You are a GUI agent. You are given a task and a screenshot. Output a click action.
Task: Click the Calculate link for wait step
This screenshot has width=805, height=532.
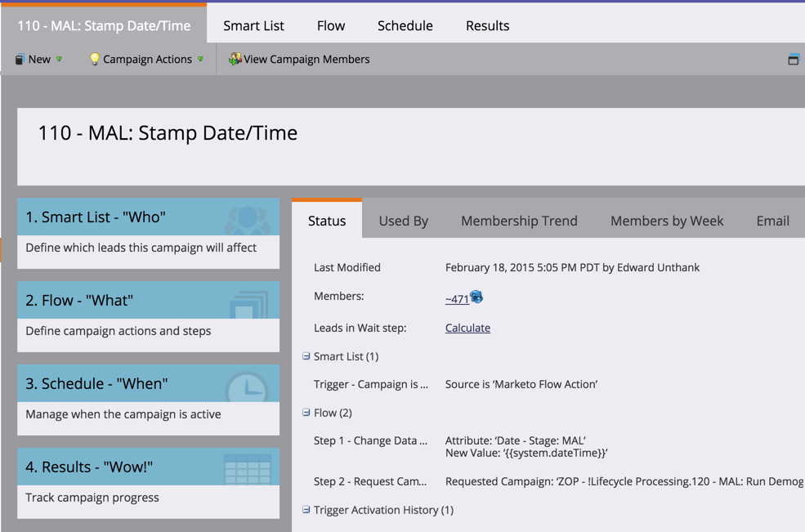coord(467,328)
